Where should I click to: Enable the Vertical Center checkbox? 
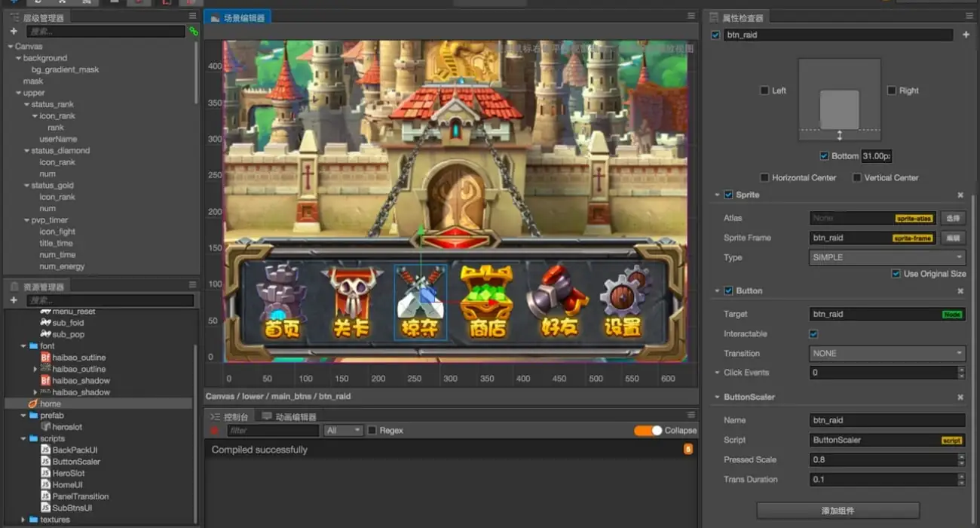tap(857, 178)
